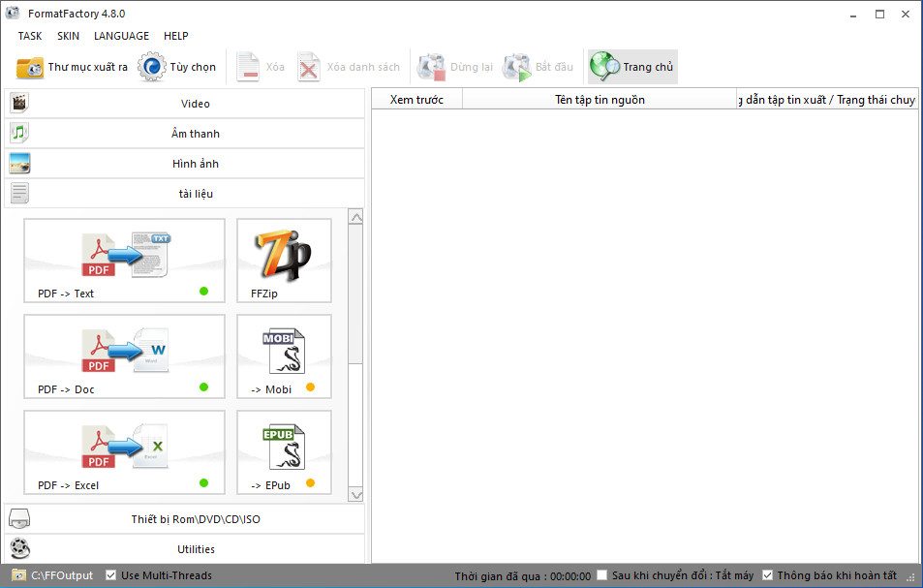Open the TASK menu
Screen dimensions: 923x588
tap(30, 36)
